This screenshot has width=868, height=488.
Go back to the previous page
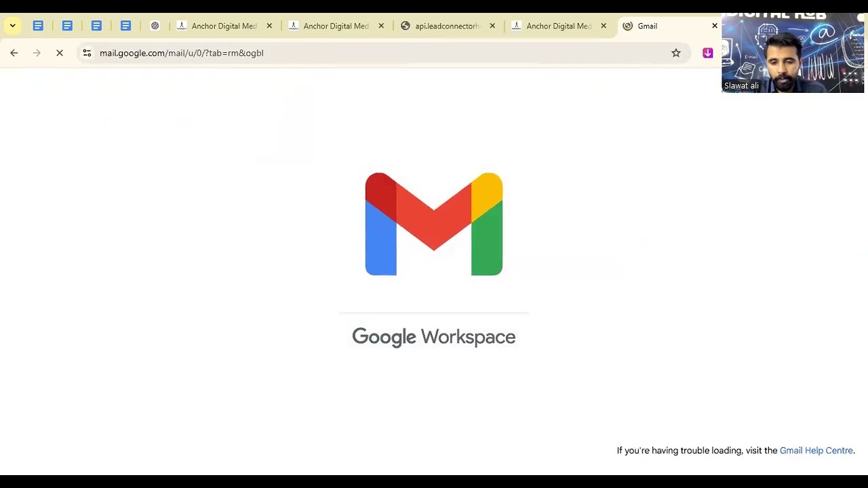pos(14,53)
